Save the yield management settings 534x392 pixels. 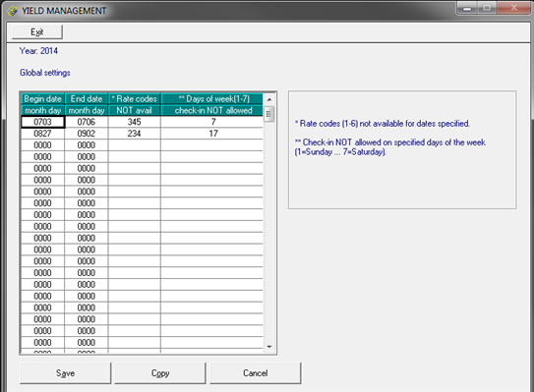(x=65, y=373)
